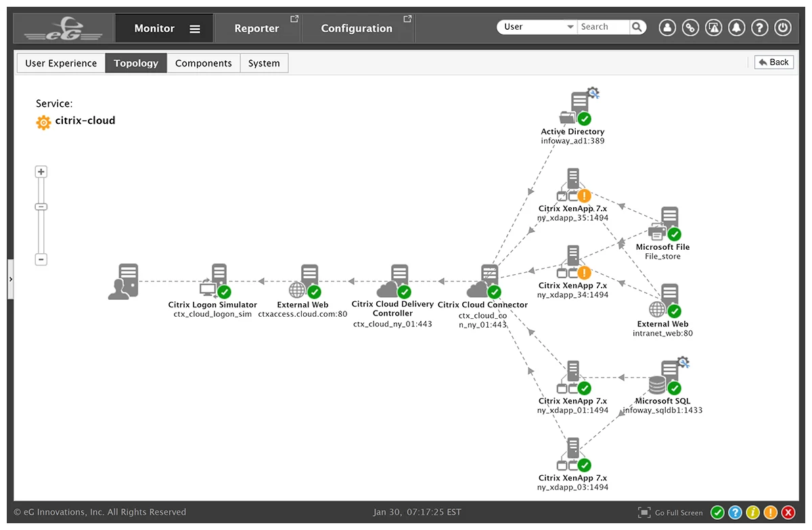Viewport: 812px width, 530px height.
Task: Click into the Search input field
Action: [603, 27]
